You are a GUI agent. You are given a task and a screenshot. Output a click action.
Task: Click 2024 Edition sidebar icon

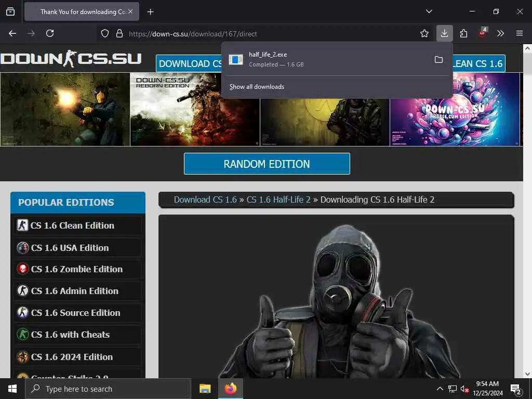pos(22,357)
